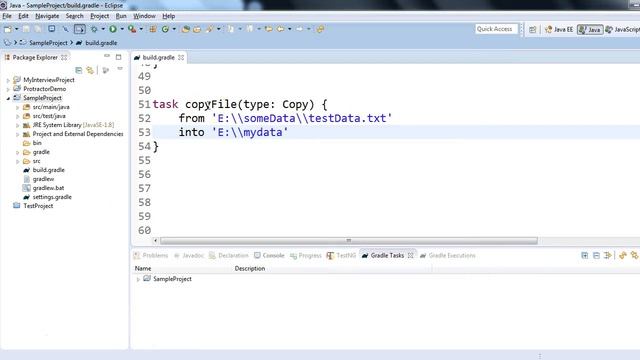Expand the ProtractorDemo tree node
The width and height of the screenshot is (640, 360).
pos(8,89)
